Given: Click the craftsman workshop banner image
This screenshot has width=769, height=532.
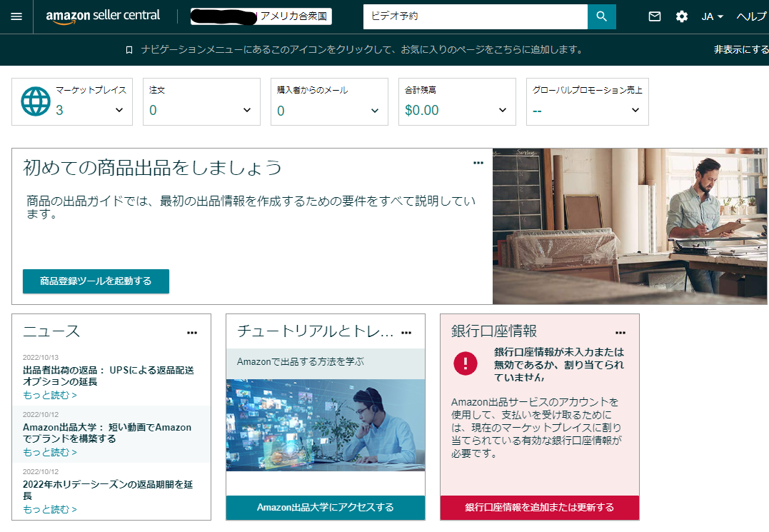Looking at the screenshot, I should (630, 226).
